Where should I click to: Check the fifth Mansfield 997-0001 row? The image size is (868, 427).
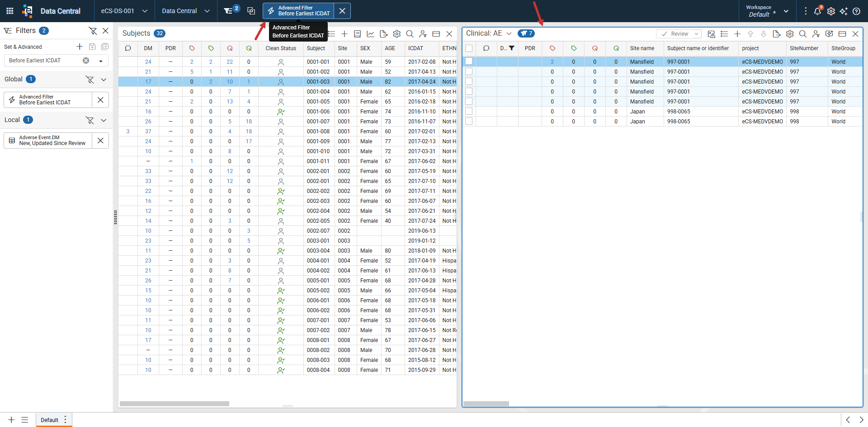point(469,101)
